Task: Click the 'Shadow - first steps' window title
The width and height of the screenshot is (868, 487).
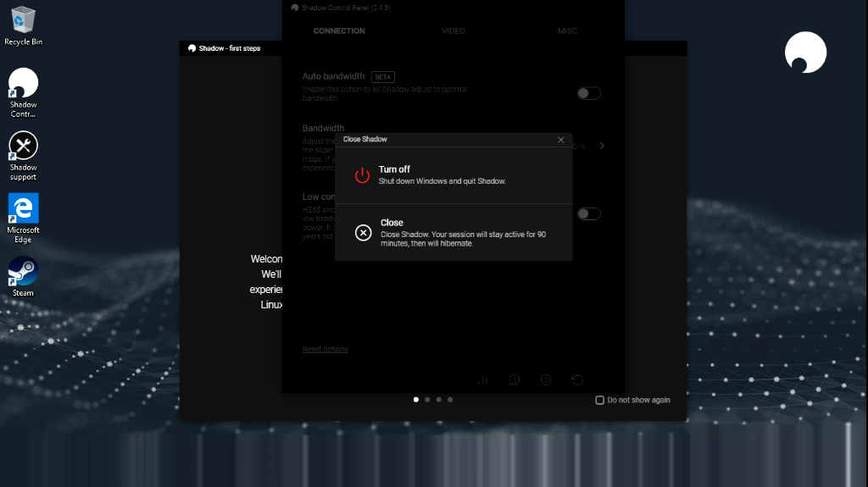Action: (230, 48)
